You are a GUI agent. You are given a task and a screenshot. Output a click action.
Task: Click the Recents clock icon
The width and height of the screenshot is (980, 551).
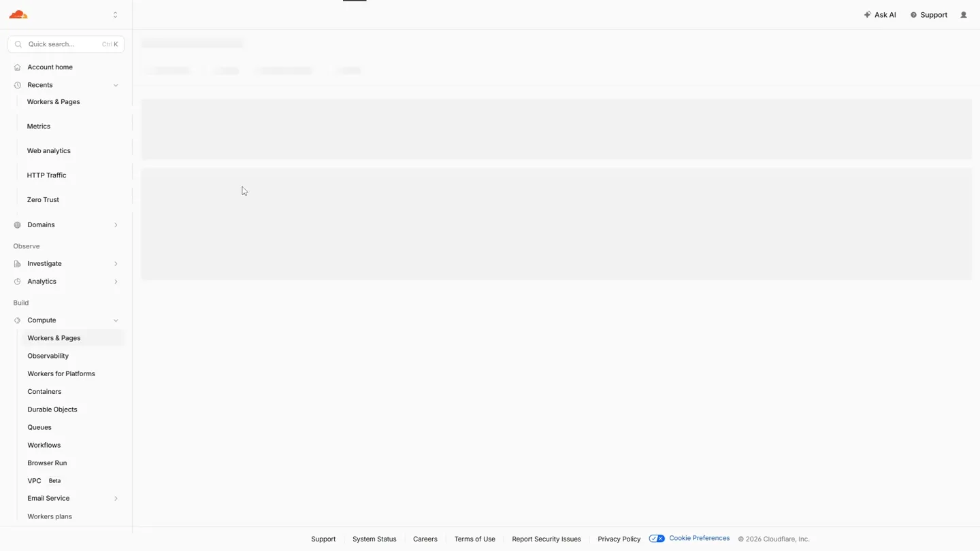(18, 85)
